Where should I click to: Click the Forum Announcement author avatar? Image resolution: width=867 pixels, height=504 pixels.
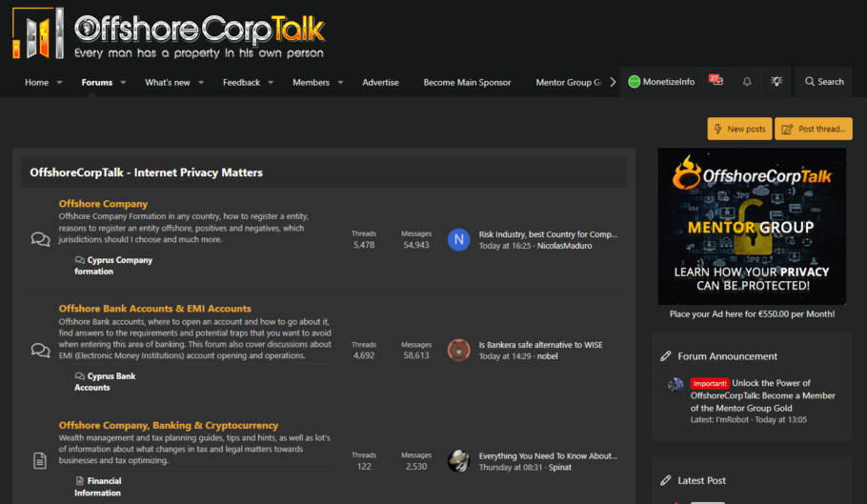pos(675,385)
